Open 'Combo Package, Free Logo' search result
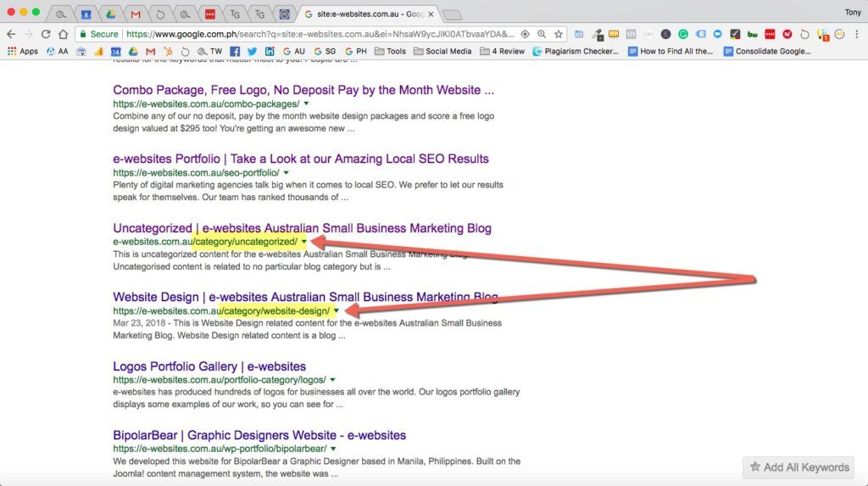This screenshot has width=868, height=486. coord(303,90)
